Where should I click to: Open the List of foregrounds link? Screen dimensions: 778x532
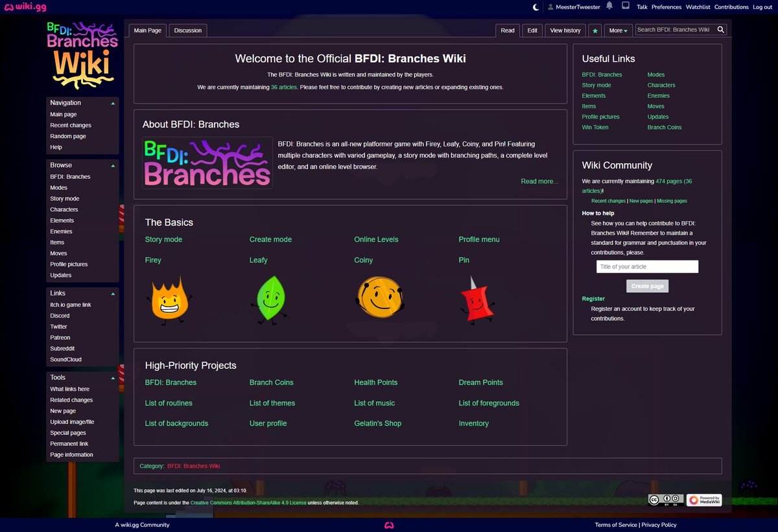click(x=489, y=403)
